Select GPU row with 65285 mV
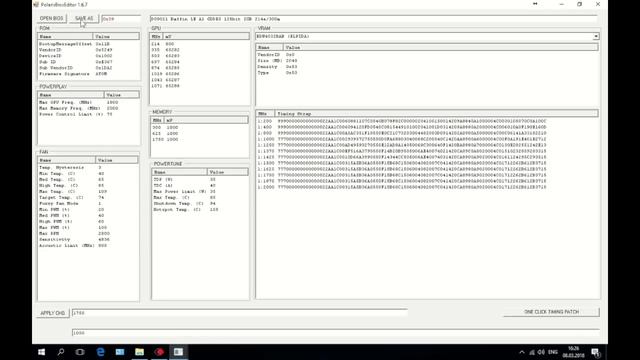640x360 pixels. 200,68
